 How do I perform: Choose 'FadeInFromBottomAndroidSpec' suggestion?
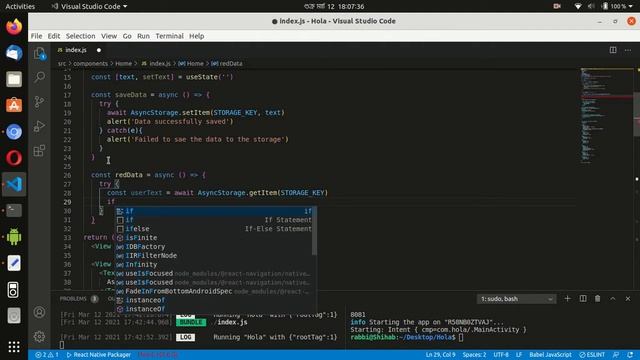point(215,291)
